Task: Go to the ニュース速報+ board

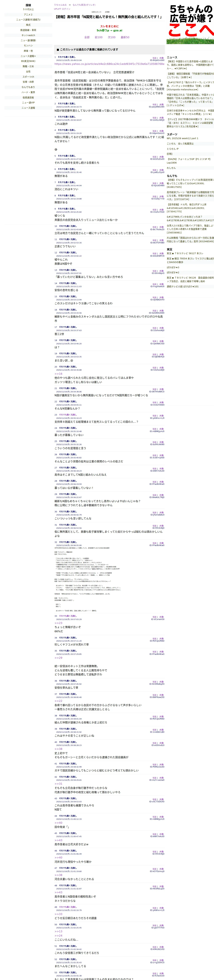Action: 28,56
